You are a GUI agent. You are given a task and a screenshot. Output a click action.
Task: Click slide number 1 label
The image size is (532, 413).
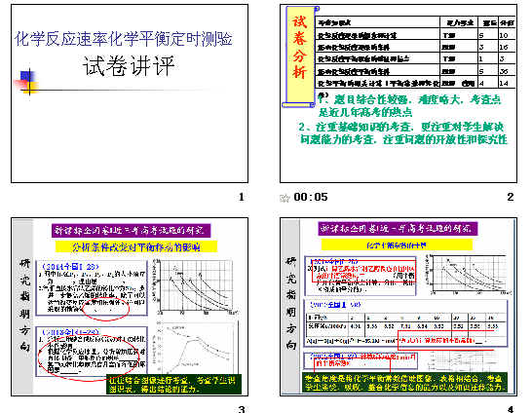coord(242,197)
